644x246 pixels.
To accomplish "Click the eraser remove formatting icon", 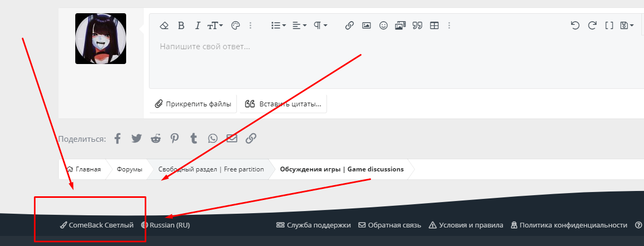I will click(164, 25).
